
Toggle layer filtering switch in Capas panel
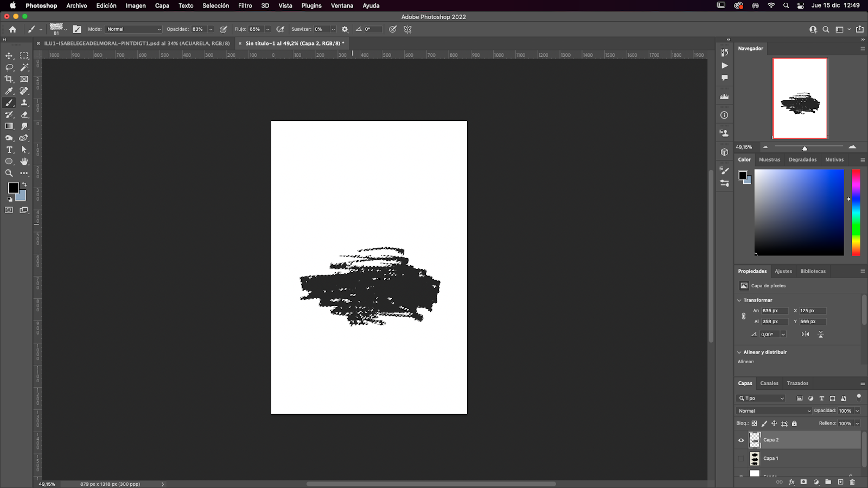(x=859, y=397)
